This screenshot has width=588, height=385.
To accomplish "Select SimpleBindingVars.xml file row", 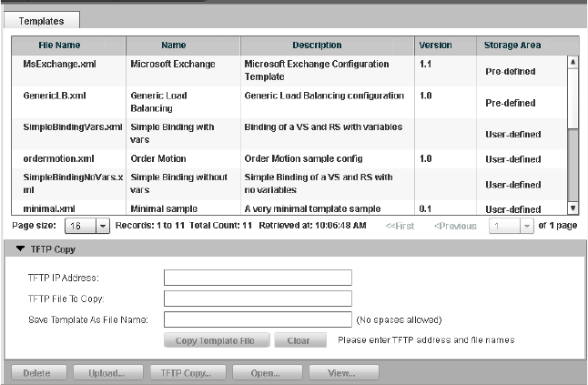I will click(x=289, y=134).
